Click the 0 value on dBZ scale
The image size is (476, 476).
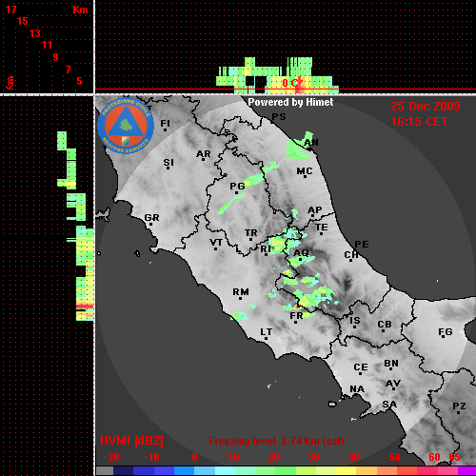(194, 457)
